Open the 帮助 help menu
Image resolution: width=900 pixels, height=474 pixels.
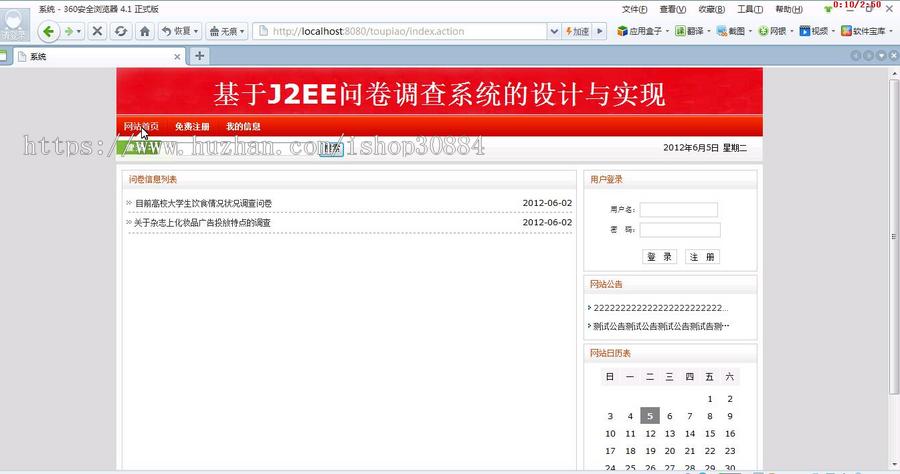tap(789, 9)
